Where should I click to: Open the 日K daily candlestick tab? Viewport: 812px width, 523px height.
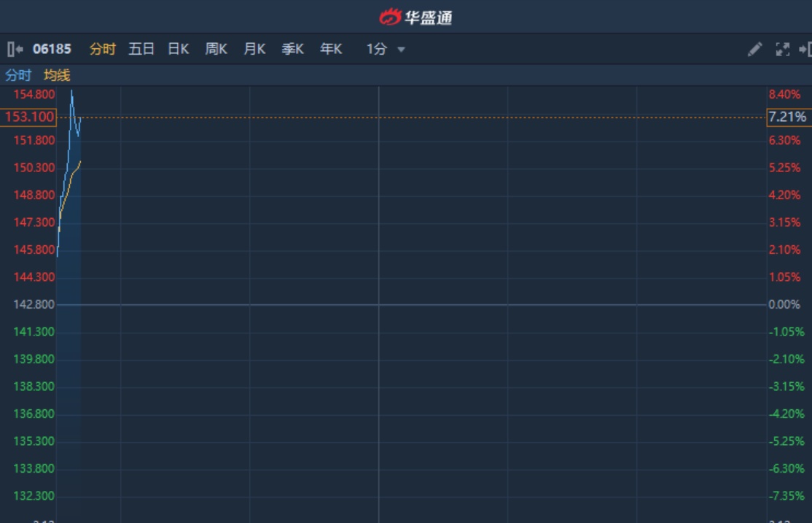click(179, 50)
